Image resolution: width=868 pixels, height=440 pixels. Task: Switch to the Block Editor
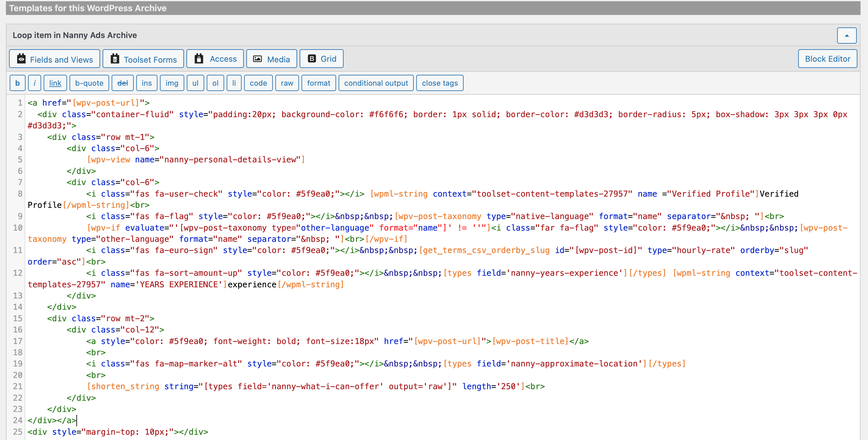827,59
